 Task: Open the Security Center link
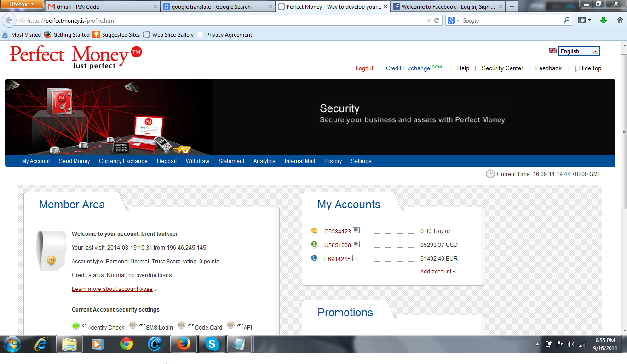[502, 68]
